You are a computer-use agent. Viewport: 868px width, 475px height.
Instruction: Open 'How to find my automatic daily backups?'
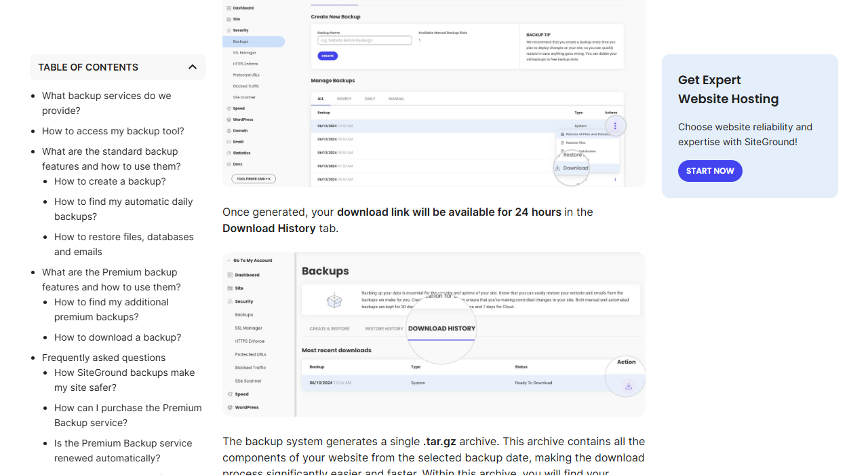pos(123,209)
